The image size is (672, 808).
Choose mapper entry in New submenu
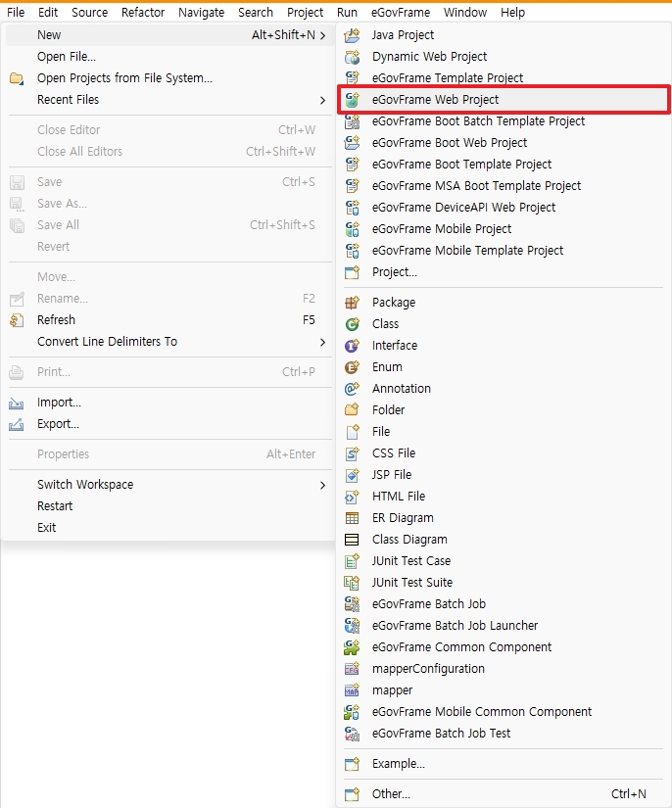click(504, 690)
